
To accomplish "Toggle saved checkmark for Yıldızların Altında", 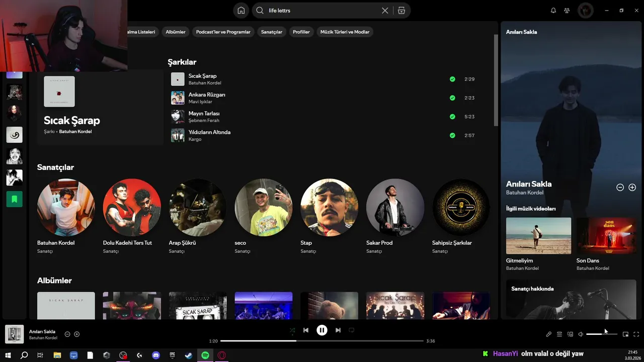I will [452, 135].
